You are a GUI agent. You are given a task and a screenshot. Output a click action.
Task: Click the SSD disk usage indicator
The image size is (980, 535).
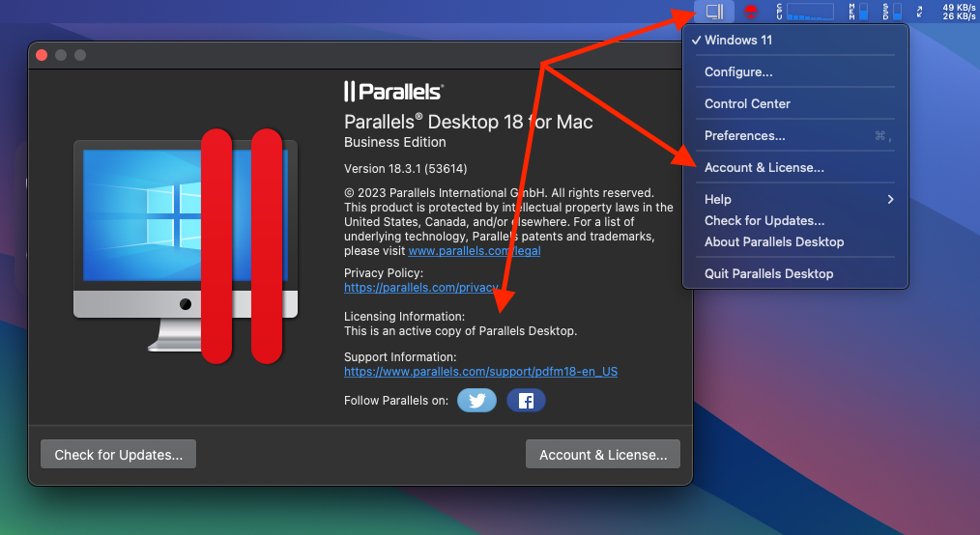pyautogui.click(x=891, y=12)
